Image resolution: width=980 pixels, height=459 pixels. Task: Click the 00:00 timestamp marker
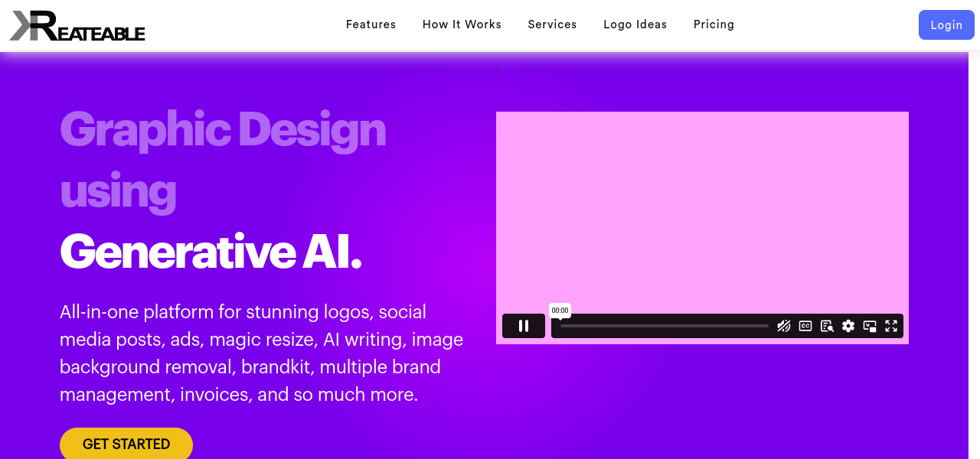pyautogui.click(x=560, y=310)
